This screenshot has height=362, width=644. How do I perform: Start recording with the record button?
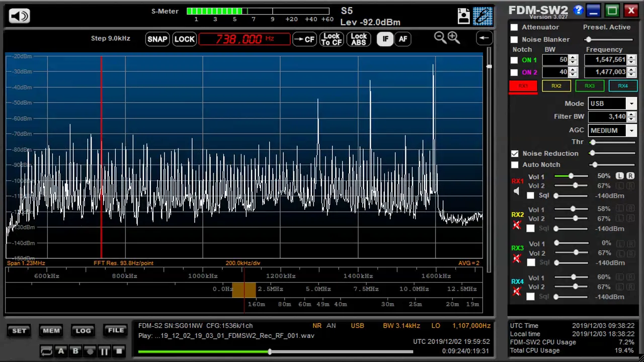click(90, 351)
